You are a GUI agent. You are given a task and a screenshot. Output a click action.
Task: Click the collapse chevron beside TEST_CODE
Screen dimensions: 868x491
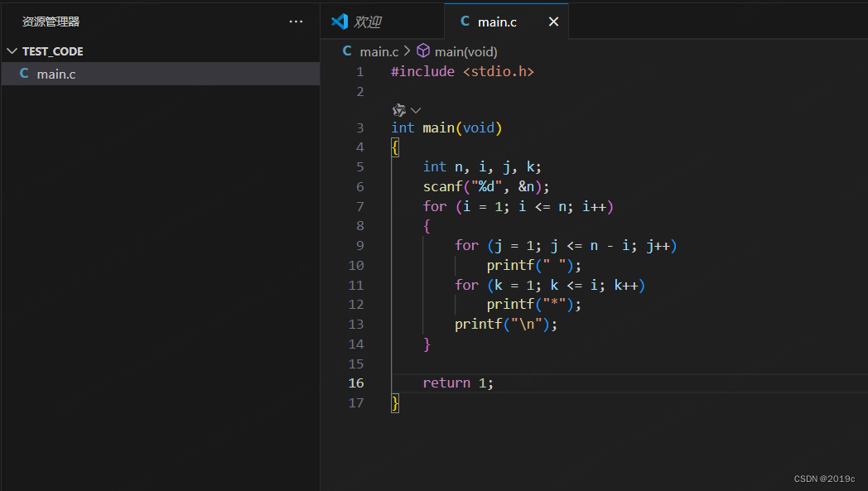pos(12,51)
